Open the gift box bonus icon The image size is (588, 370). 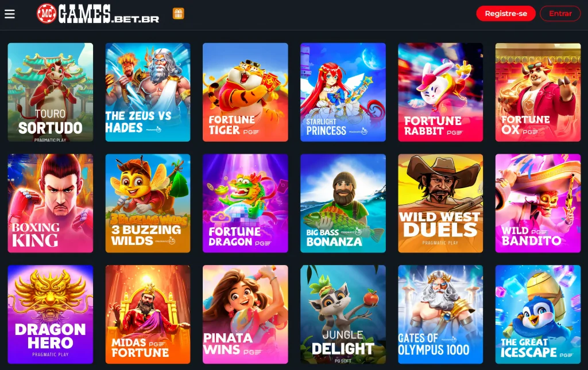pos(179,14)
